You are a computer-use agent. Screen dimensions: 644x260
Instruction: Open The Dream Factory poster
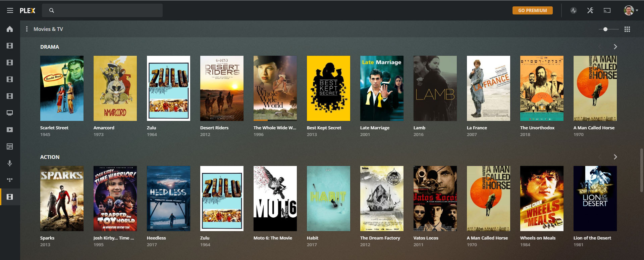click(382, 199)
